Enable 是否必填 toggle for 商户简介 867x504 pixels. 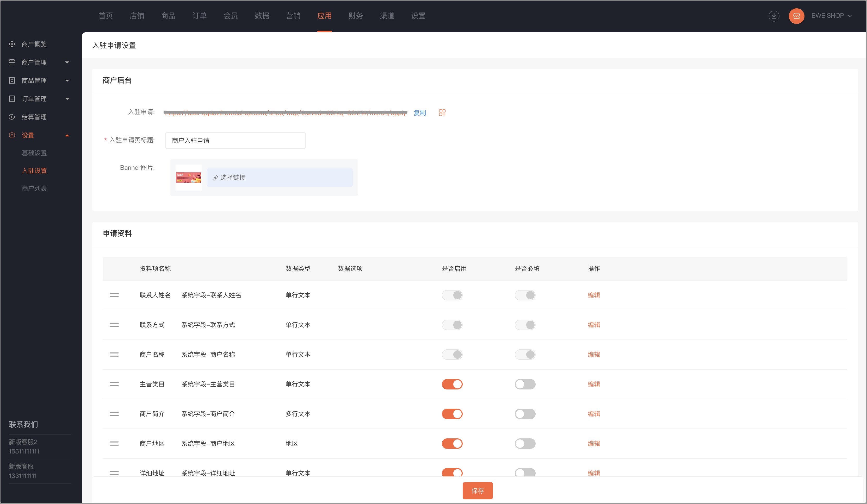tap(525, 414)
